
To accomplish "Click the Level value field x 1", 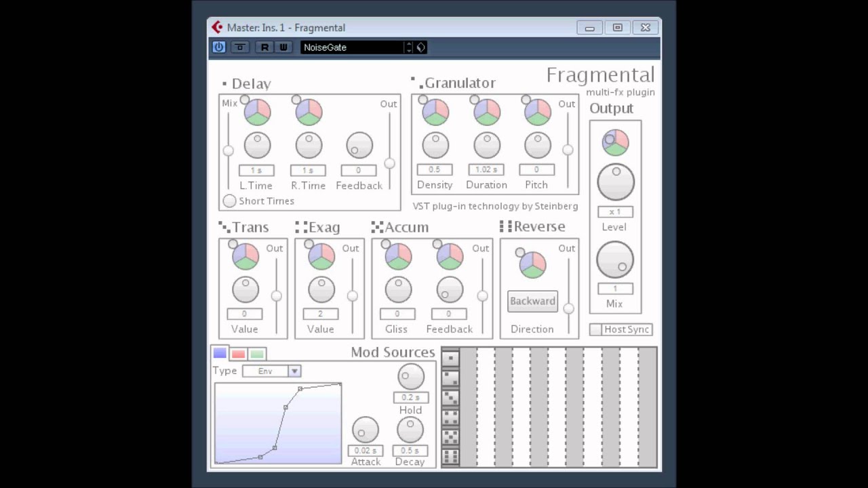I will click(615, 212).
